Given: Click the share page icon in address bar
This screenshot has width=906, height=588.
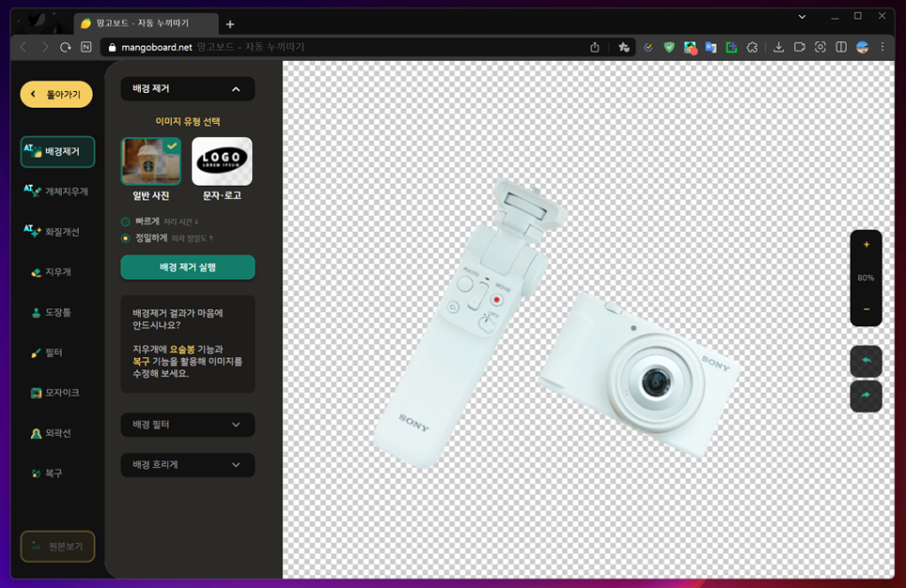Looking at the screenshot, I should 595,48.
